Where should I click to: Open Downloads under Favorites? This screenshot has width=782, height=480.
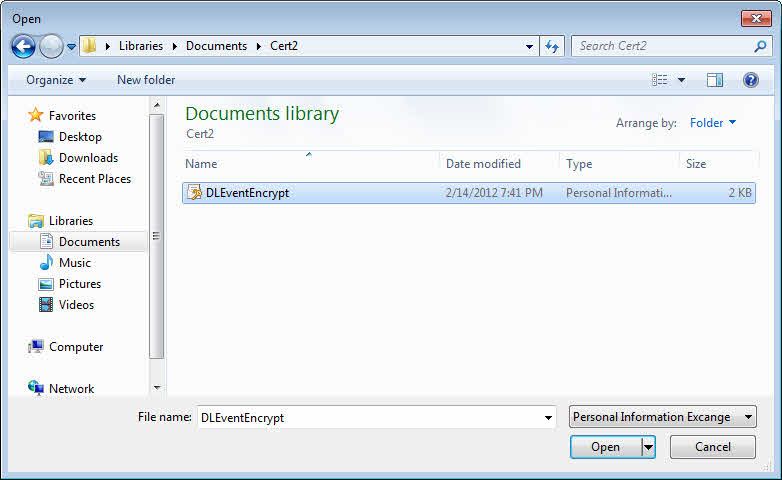(x=88, y=158)
